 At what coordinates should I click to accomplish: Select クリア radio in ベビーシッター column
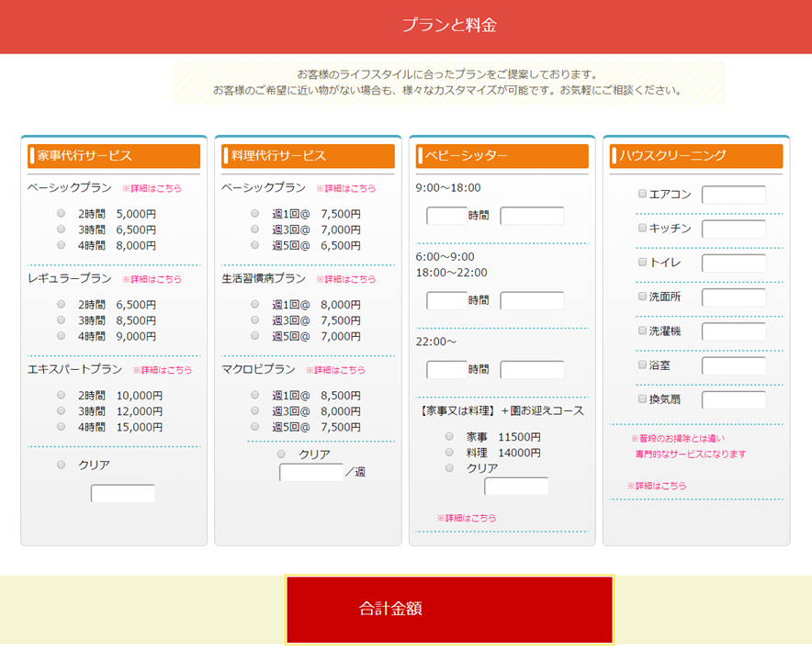[x=449, y=468]
